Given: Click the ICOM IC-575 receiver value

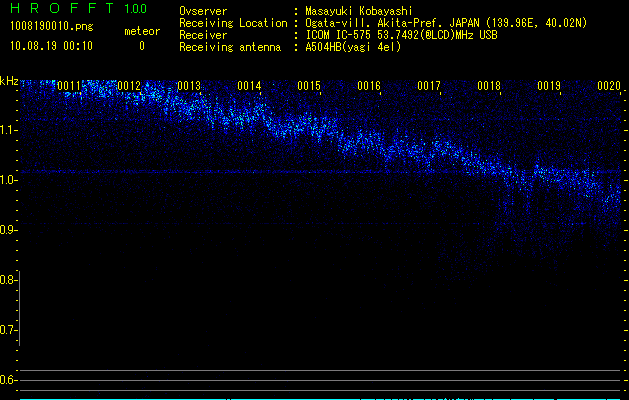Looking at the screenshot, I should (402, 35).
